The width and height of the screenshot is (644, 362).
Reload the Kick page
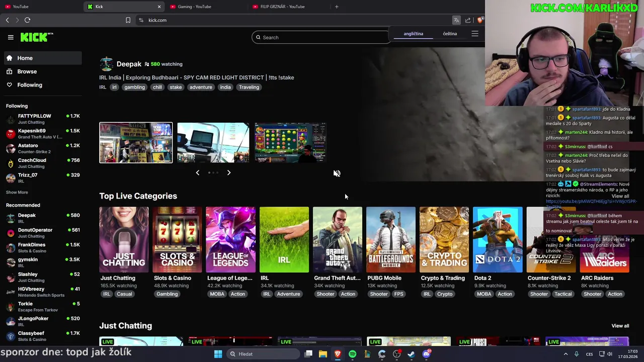[27, 20]
